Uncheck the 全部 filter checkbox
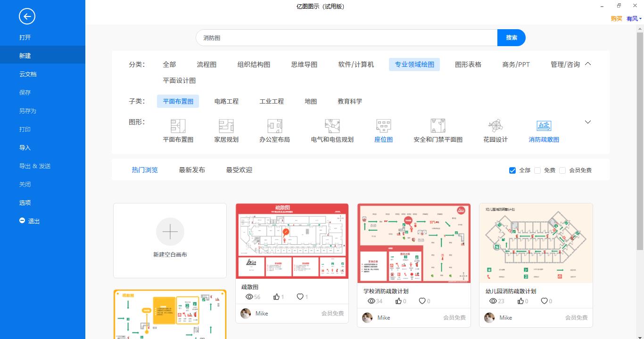The height and width of the screenshot is (339, 644). [512, 170]
